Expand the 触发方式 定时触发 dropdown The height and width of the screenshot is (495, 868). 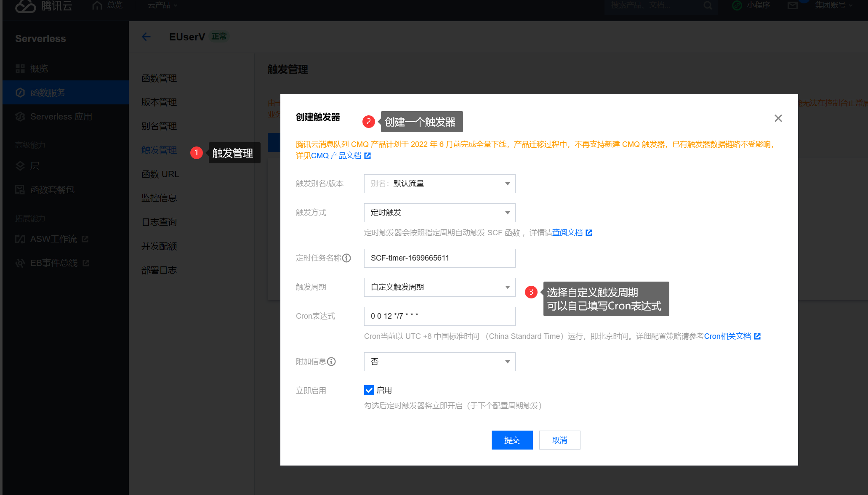439,213
